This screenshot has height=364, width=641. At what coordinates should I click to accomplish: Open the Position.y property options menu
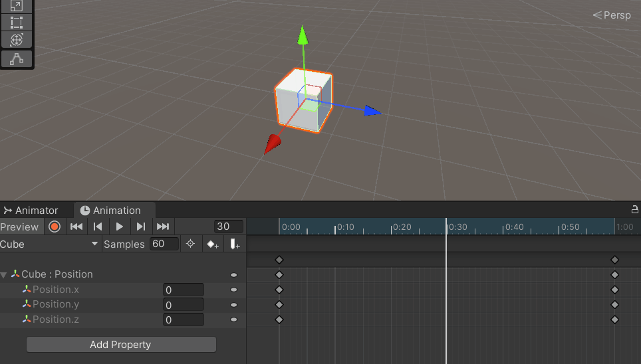234,305
